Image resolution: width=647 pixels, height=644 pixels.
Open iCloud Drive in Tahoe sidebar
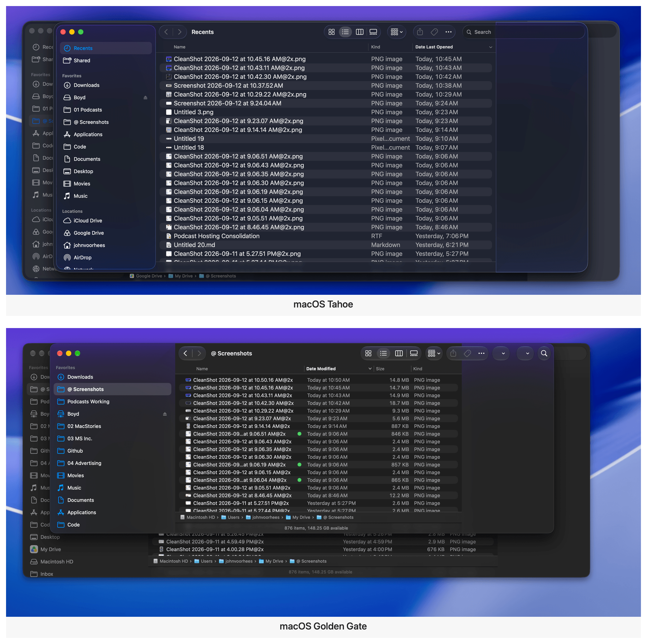[106, 221]
